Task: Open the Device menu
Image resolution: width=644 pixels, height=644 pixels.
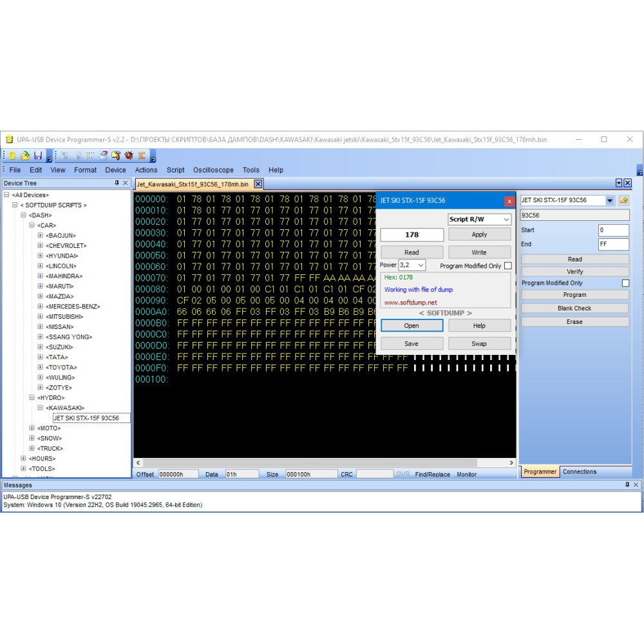Action: click(x=115, y=170)
